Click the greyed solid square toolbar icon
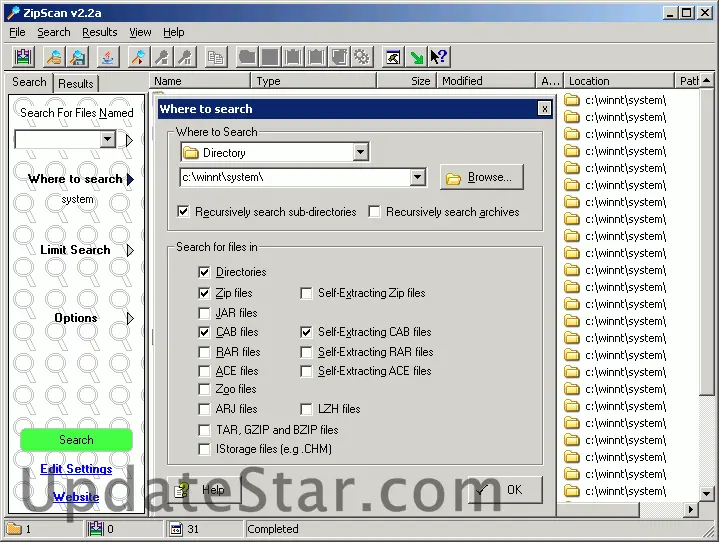 [x=270, y=57]
